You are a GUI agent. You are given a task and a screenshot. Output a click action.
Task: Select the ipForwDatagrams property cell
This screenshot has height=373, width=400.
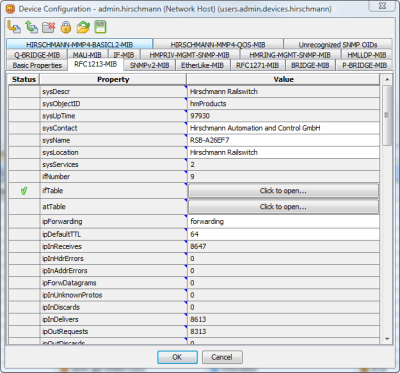(113, 283)
